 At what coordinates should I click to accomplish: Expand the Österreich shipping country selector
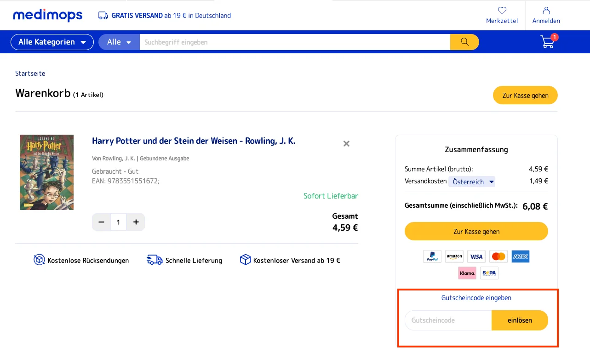(x=472, y=181)
